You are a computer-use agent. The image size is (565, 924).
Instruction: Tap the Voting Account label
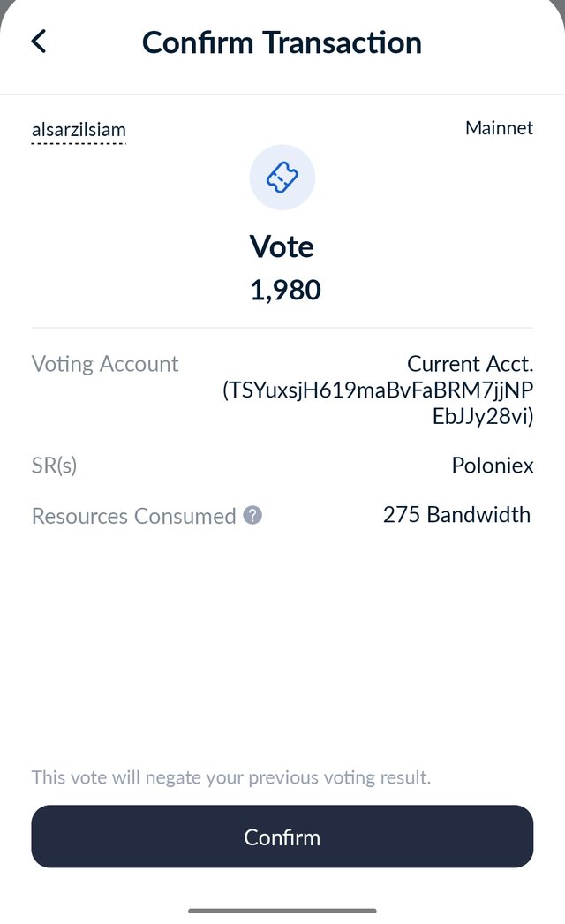[x=105, y=364]
